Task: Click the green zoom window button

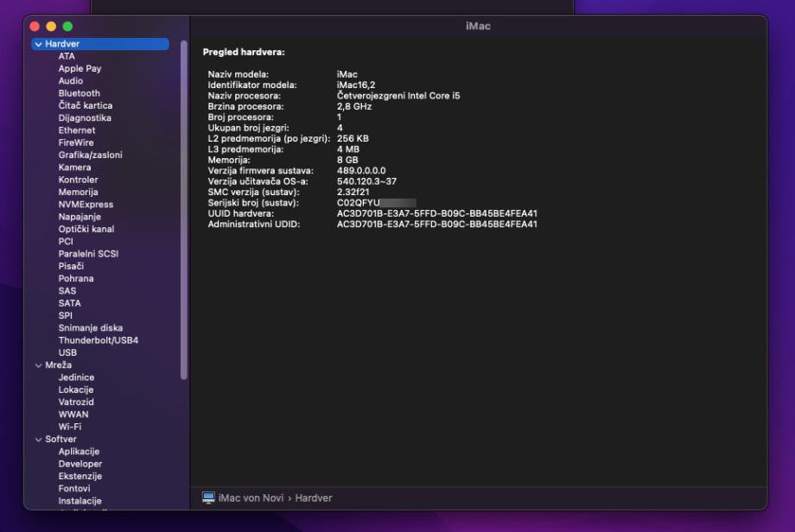Action: tap(67, 27)
